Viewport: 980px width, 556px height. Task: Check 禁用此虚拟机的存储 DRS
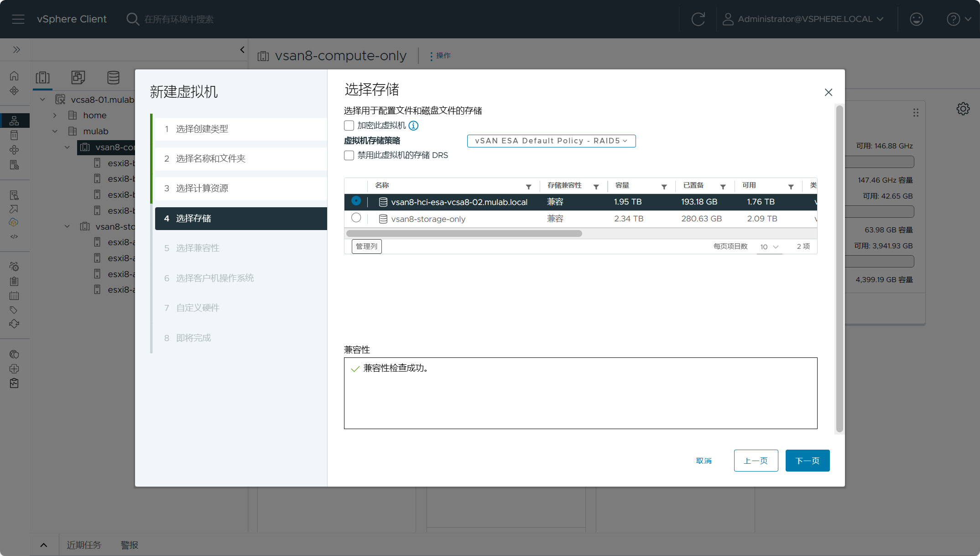349,155
